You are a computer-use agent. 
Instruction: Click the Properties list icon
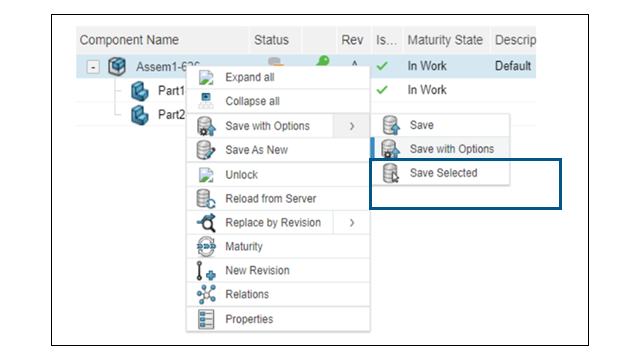click(x=206, y=319)
